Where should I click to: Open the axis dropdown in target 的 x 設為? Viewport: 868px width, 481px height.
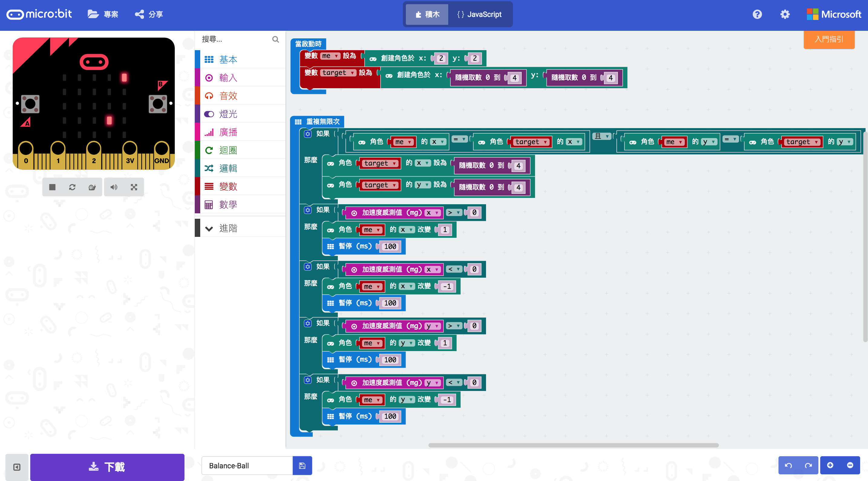coord(423,163)
